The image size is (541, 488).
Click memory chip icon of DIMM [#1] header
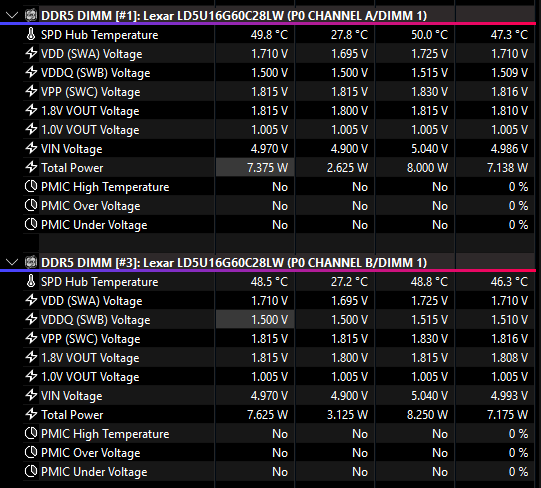(x=31, y=15)
